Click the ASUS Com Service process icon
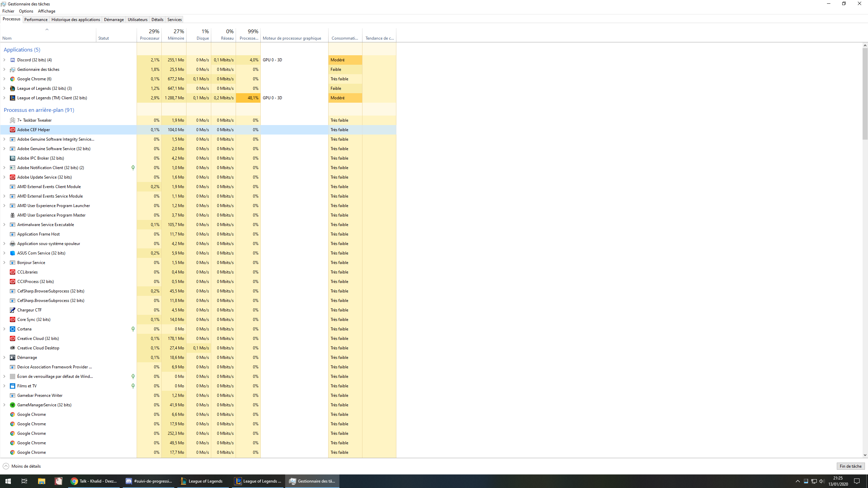Image resolution: width=868 pixels, height=488 pixels. tap(13, 253)
